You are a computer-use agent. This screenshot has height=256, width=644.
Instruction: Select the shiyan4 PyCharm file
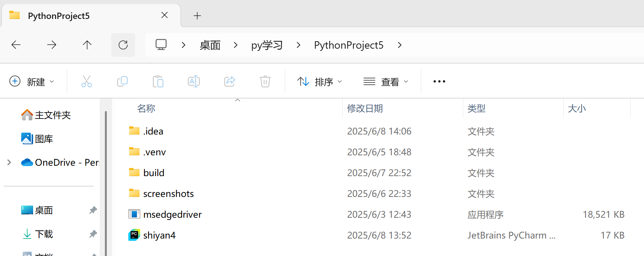coord(159,235)
